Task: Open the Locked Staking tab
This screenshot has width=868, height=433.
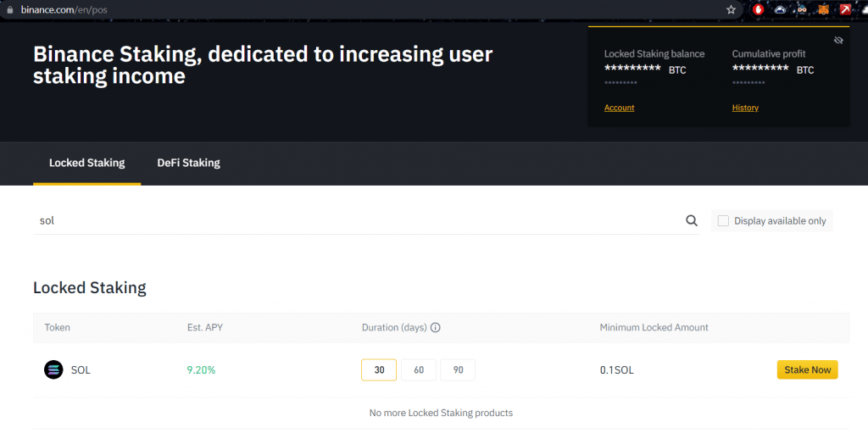Action: [x=86, y=163]
